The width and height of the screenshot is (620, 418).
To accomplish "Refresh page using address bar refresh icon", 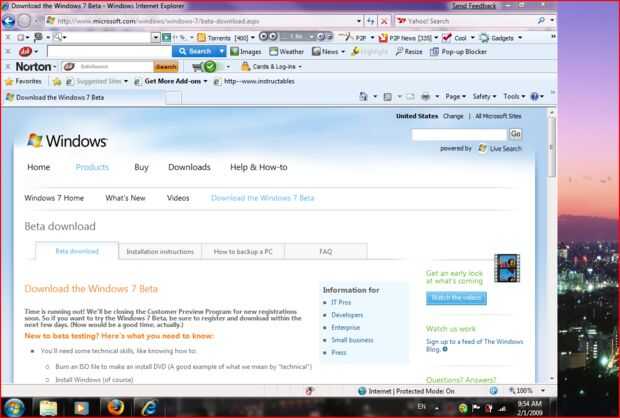I will click(370, 21).
